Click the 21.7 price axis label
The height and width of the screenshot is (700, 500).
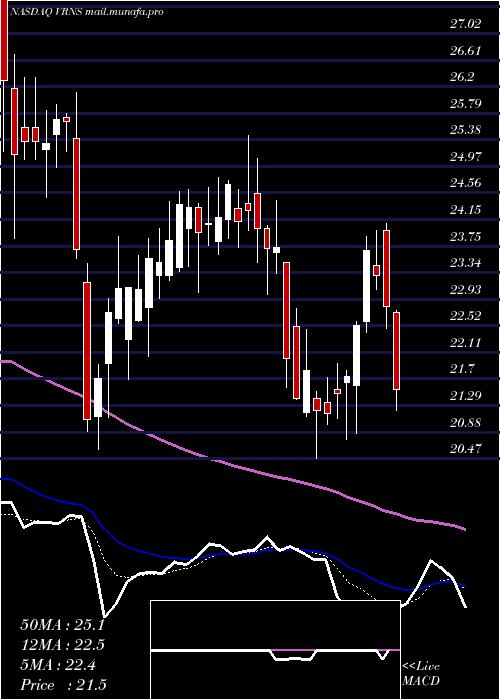462,369
